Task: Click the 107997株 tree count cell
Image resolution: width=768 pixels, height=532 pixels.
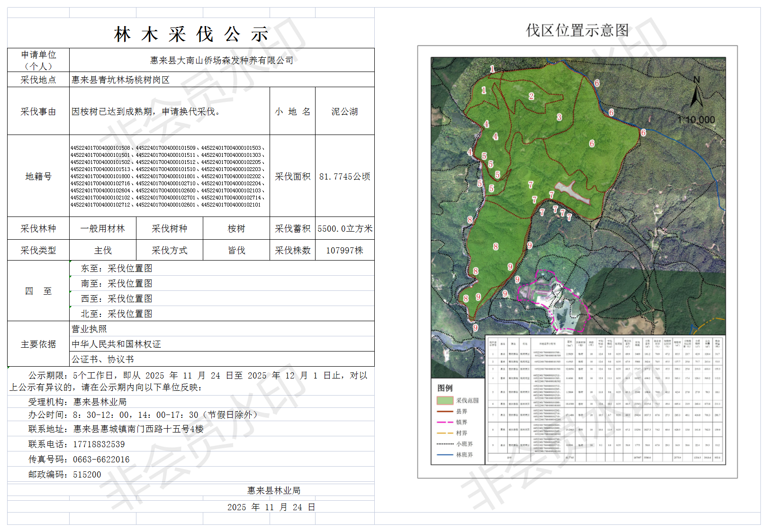Action: tap(344, 250)
